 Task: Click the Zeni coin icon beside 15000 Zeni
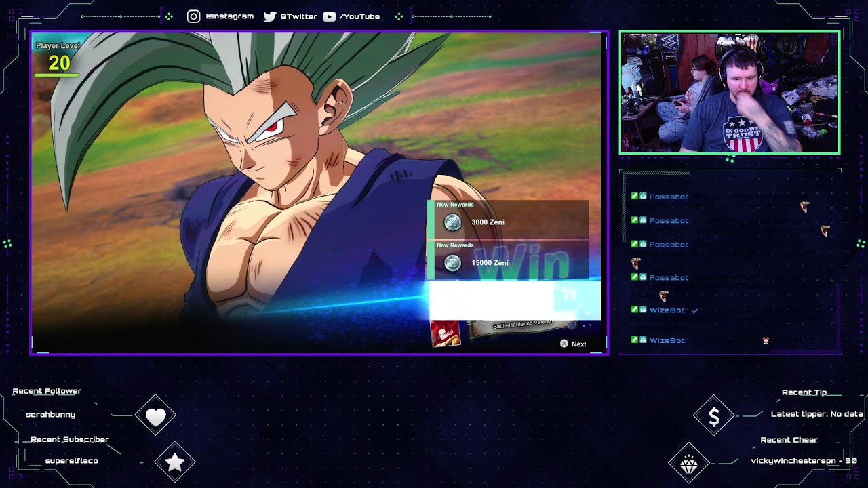click(452, 263)
